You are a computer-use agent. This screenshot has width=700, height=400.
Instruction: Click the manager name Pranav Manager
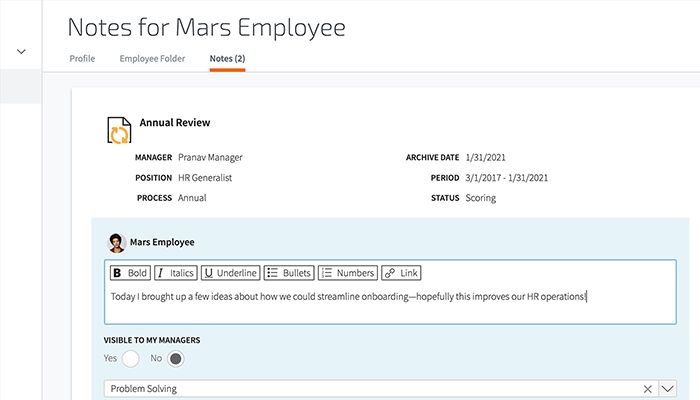click(210, 158)
